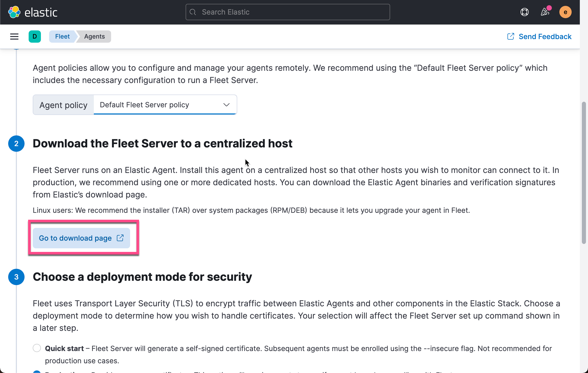Open the hamburger navigation menu
588x373 pixels.
pos(14,37)
